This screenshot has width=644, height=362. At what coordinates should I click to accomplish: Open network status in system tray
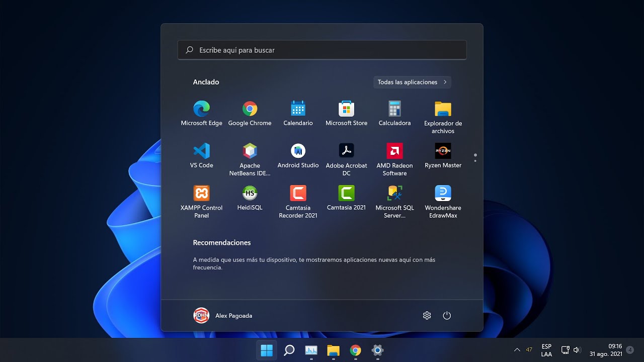[x=565, y=350]
